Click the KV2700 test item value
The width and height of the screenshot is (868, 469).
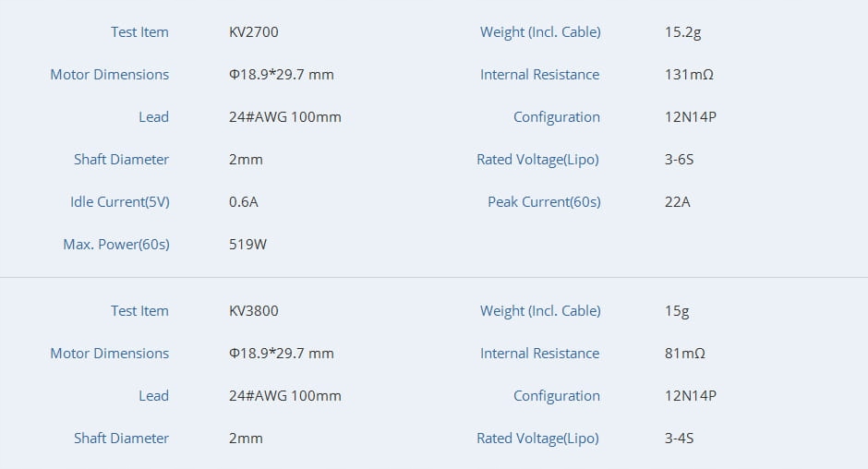click(254, 32)
